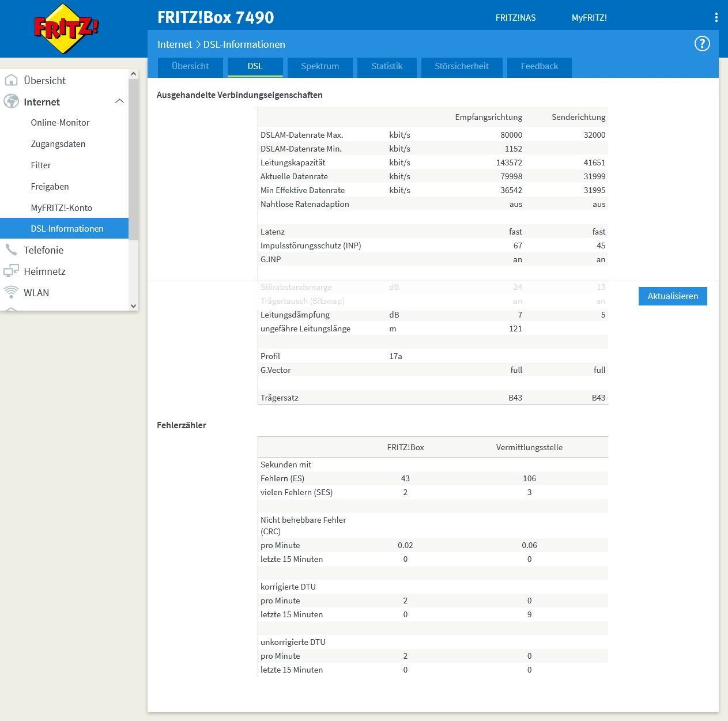This screenshot has height=721, width=728.
Task: Open MyFRITZ! link in header
Action: pyautogui.click(x=589, y=18)
